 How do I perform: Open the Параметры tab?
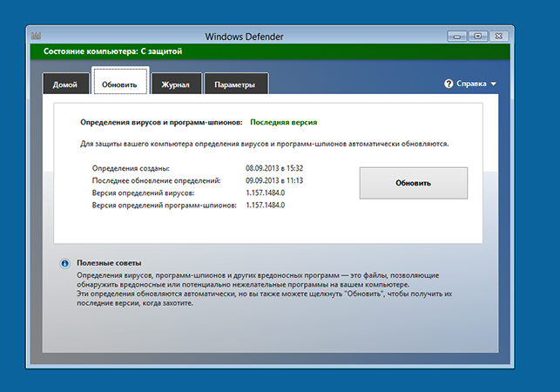point(235,84)
